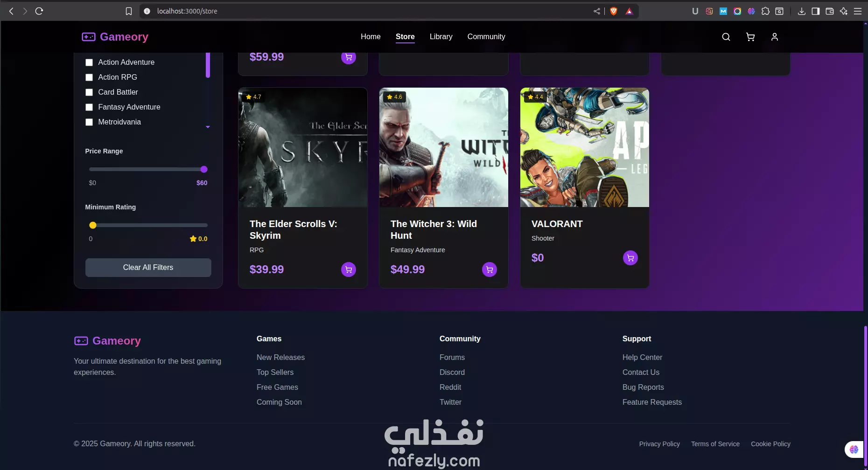The height and width of the screenshot is (470, 868).
Task: Open the Witcher 3 cover image
Action: click(x=444, y=147)
